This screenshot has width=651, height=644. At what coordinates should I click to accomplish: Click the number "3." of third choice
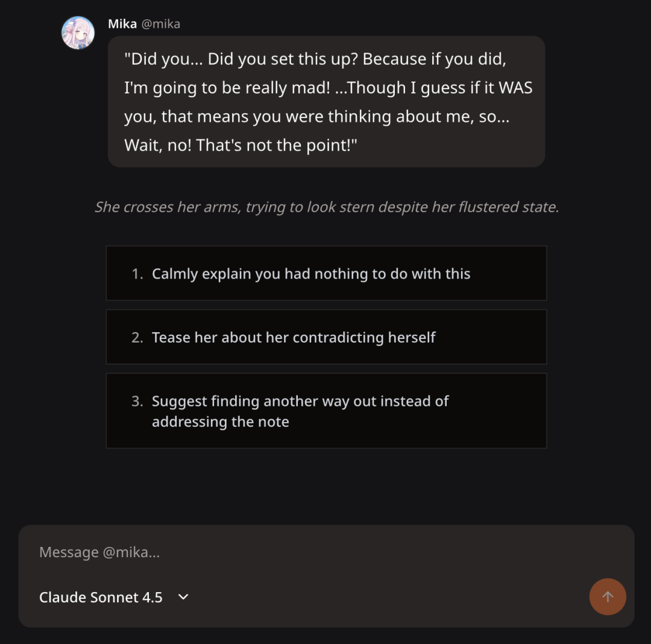137,402
